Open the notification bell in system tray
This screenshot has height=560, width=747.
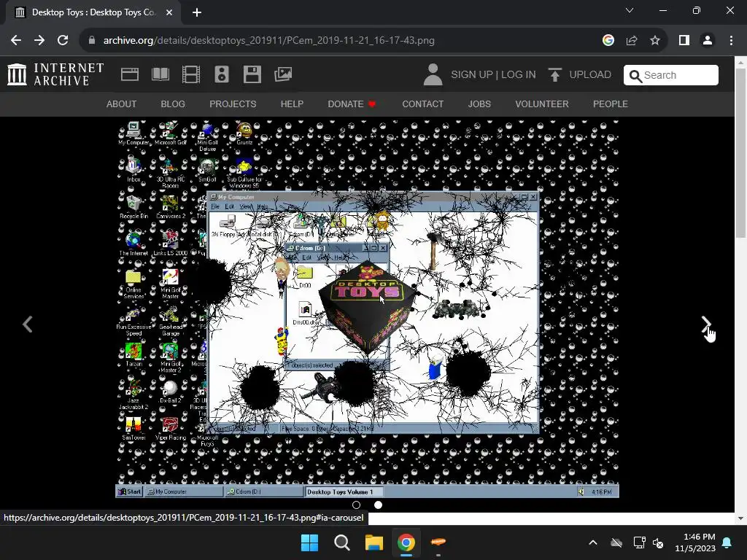[727, 542]
